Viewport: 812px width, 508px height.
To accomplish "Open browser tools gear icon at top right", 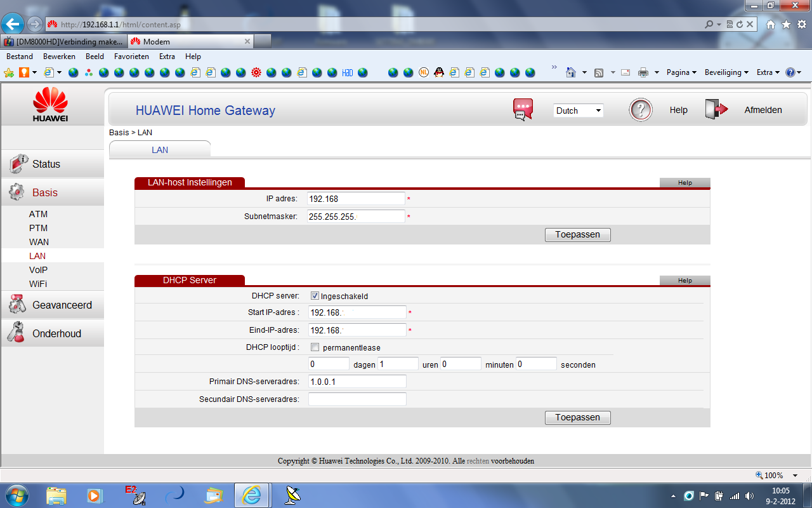I will click(x=801, y=24).
